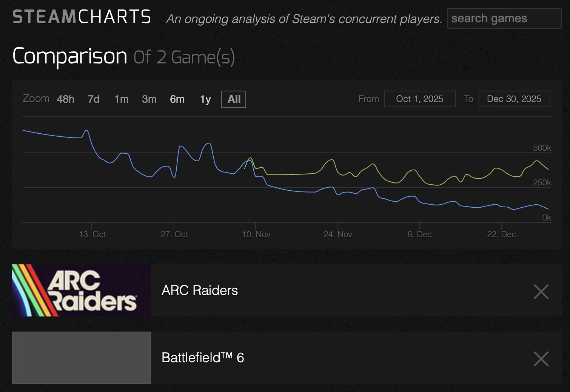Open the Battlefield™ 6 game title
Screen dimensions: 570x392
click(203, 358)
